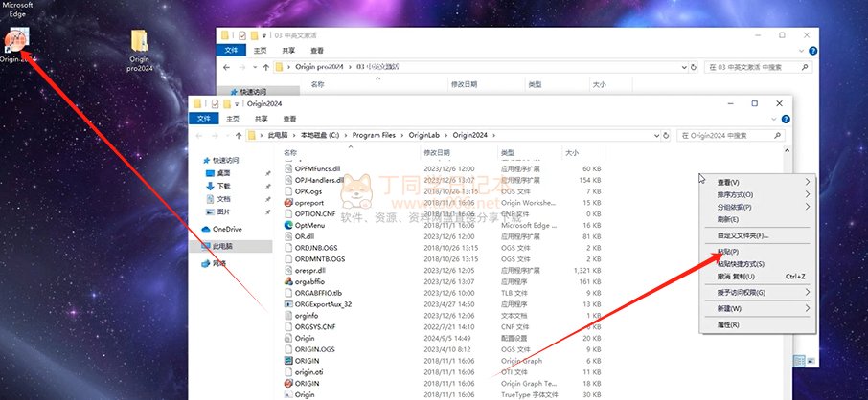
Task: Select the Origin TrueType font file icon
Action: 288,394
